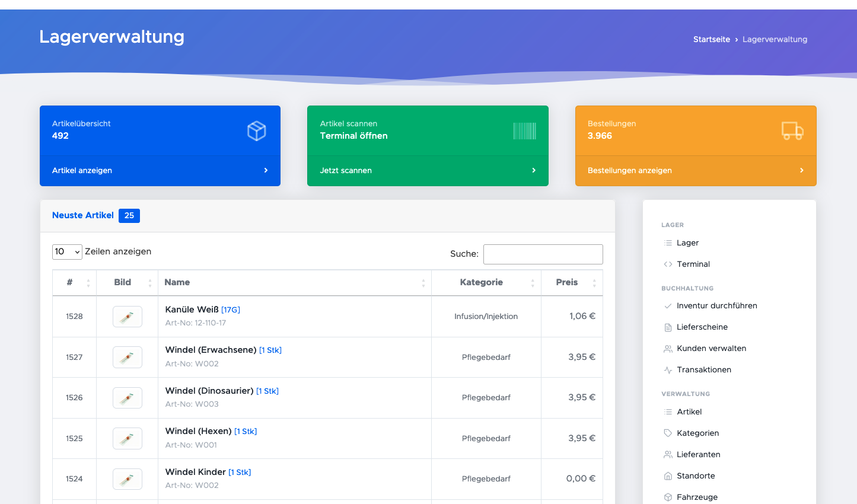Click the tag icon beside Kategorien
The height and width of the screenshot is (504, 857).
[x=668, y=433]
